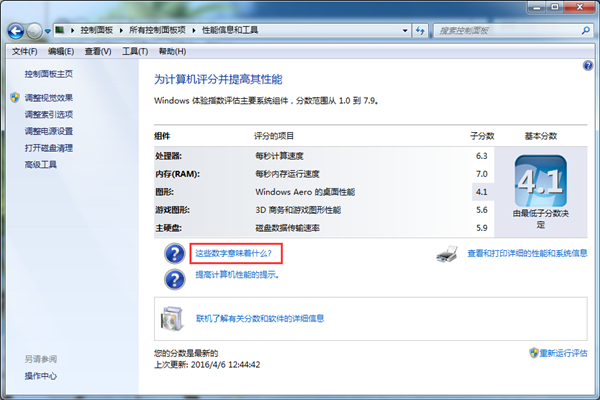Click the magnifier search icon
Screen dimensions: 600x400
(585, 30)
